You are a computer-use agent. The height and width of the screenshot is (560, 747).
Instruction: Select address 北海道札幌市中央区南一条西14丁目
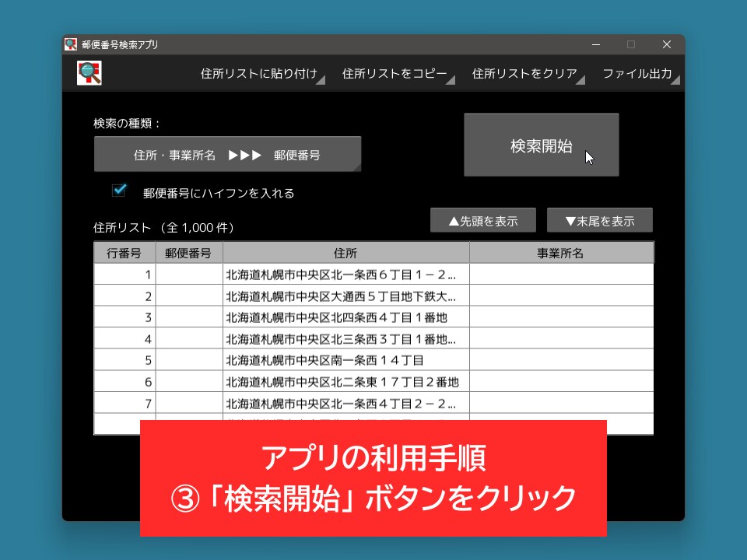coord(345,360)
